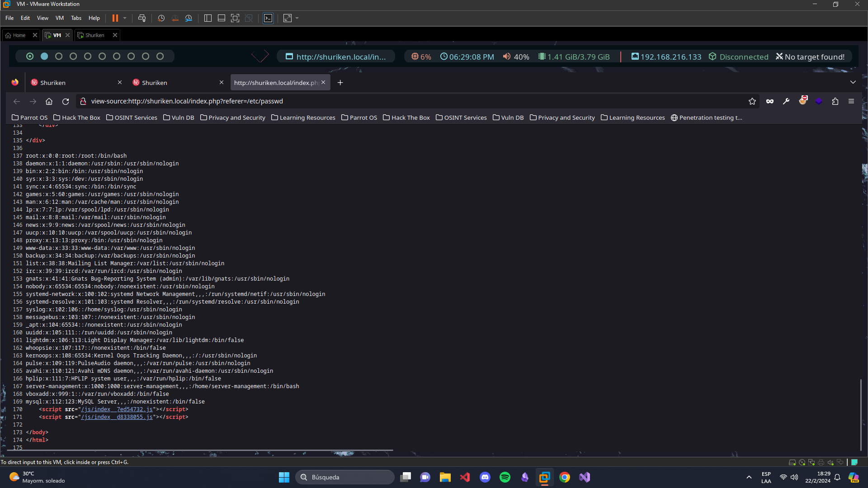Close the VMware Home tab
868x488 pixels.
pyautogui.click(x=35, y=35)
